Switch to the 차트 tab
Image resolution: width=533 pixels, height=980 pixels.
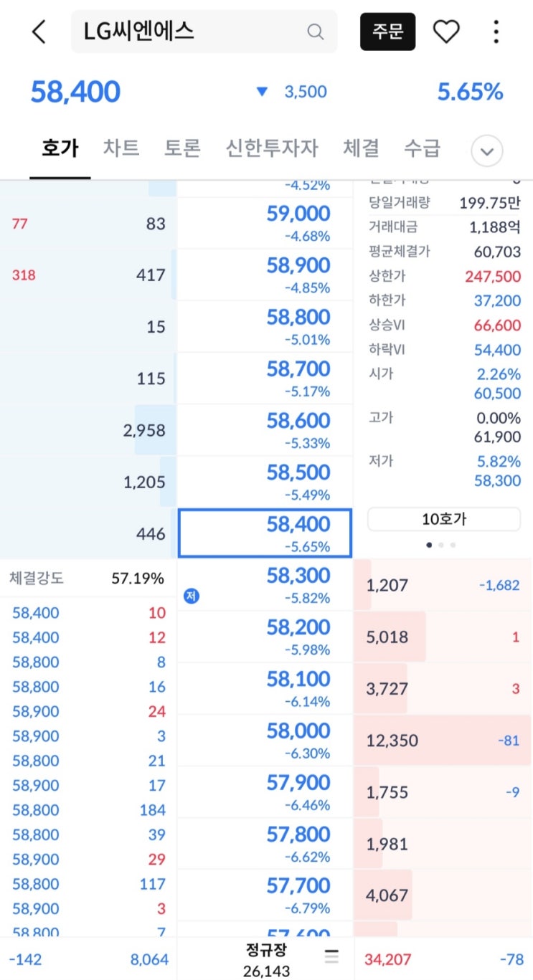click(x=121, y=148)
